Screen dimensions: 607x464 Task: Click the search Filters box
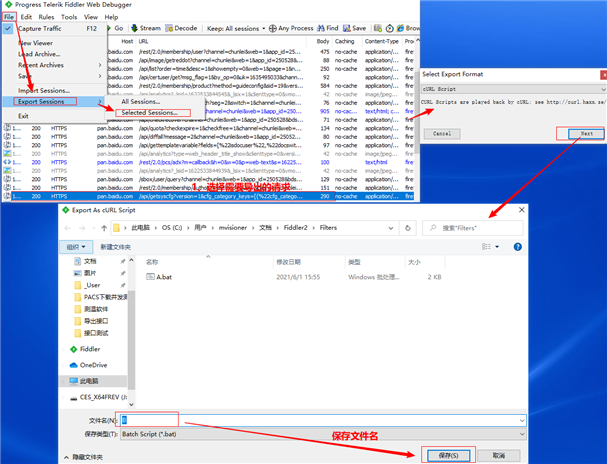pyautogui.click(x=472, y=228)
